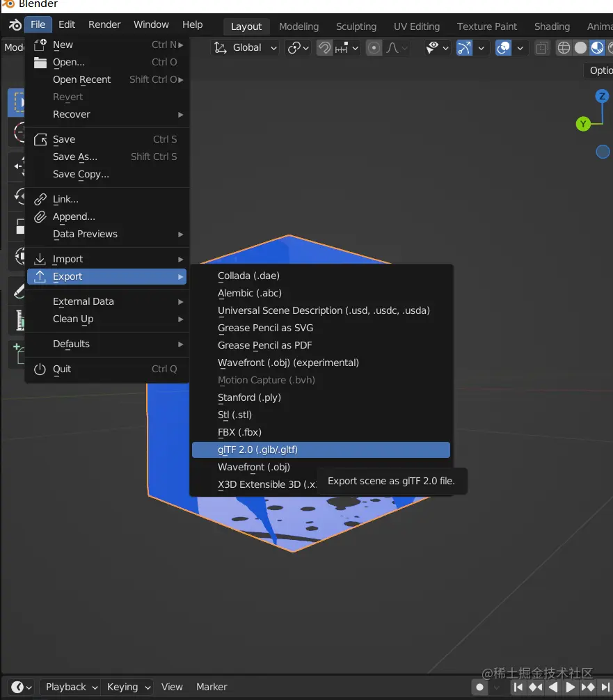The image size is (613, 700).
Task: Switch to the Modeling tab
Action: click(x=298, y=26)
